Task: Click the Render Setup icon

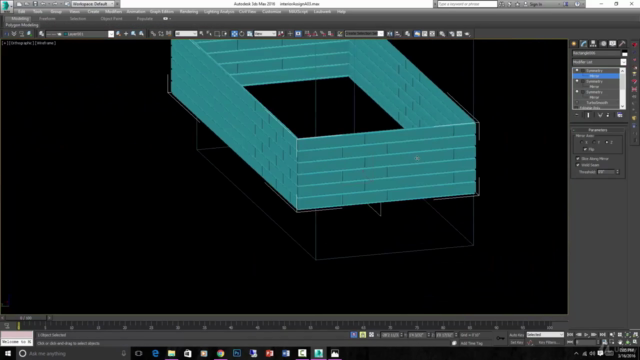Action: (x=451, y=34)
